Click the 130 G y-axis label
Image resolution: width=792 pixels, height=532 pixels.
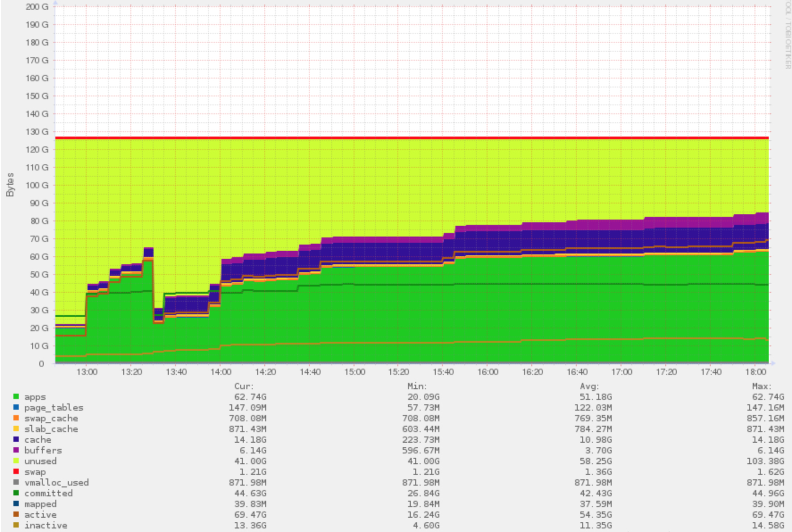[37, 132]
